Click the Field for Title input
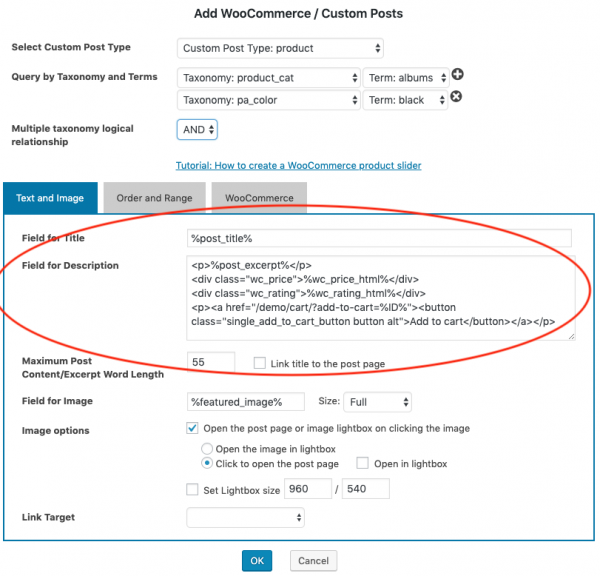The width and height of the screenshot is (600, 576). (x=379, y=238)
